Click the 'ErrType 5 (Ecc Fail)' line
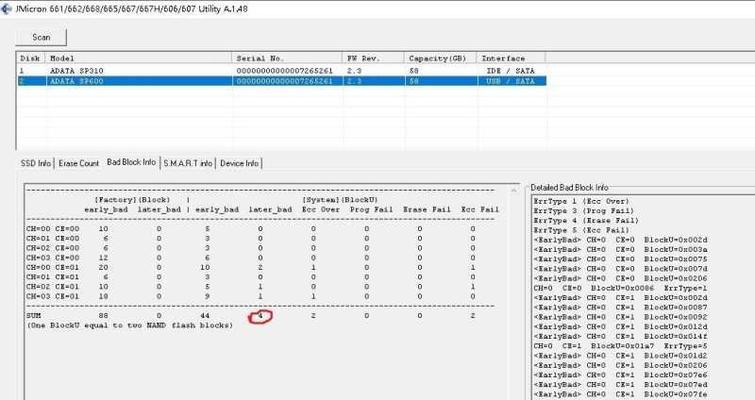The width and height of the screenshot is (755, 400). (581, 230)
